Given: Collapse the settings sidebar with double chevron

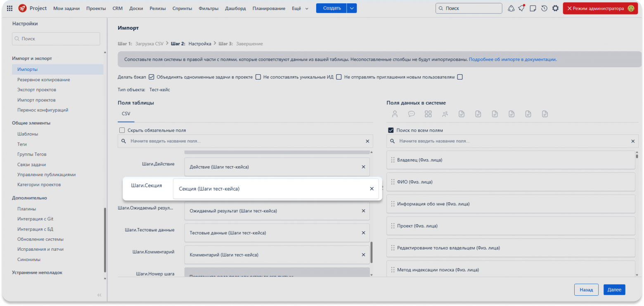Looking at the screenshot, I should click(x=99, y=295).
